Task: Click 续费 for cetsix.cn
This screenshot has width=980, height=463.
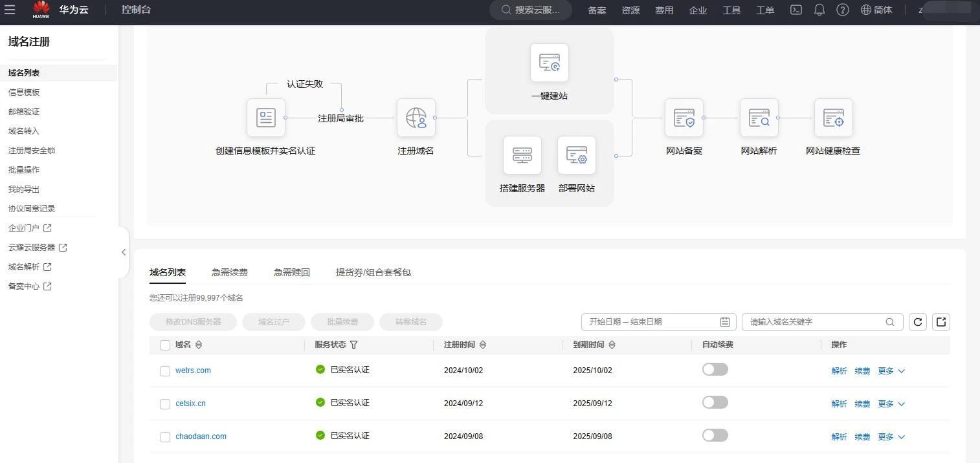Action: coord(862,404)
